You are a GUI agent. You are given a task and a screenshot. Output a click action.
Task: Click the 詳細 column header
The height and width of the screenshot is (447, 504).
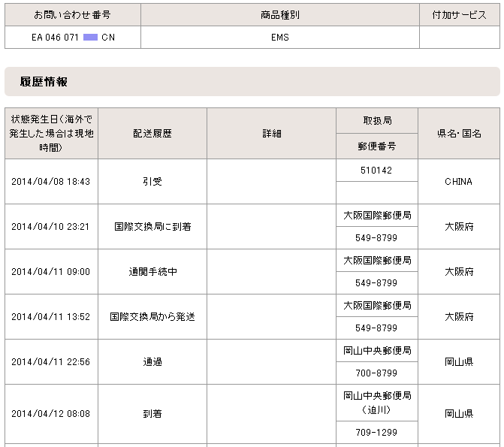(271, 133)
